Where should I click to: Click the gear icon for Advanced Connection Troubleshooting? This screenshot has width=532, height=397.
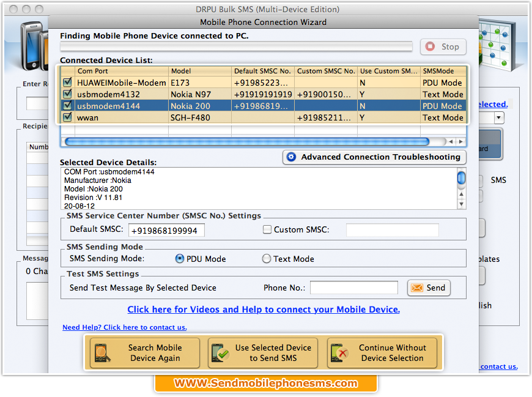(291, 157)
